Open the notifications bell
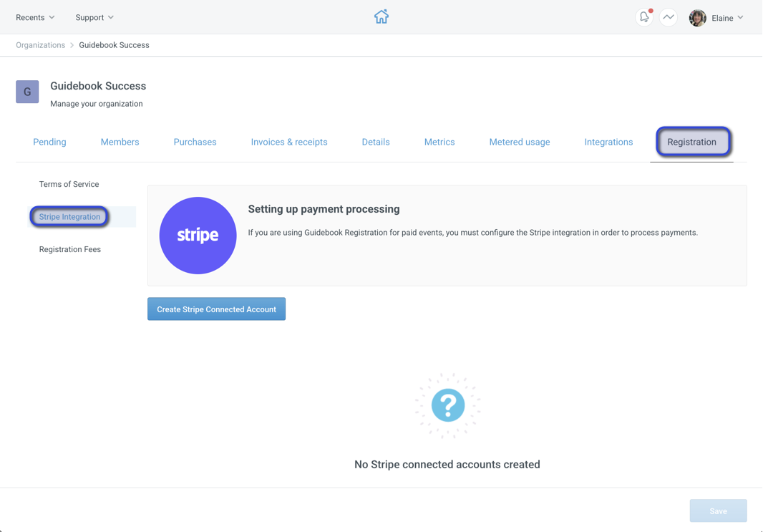Image resolution: width=763 pixels, height=532 pixels. 643,17
